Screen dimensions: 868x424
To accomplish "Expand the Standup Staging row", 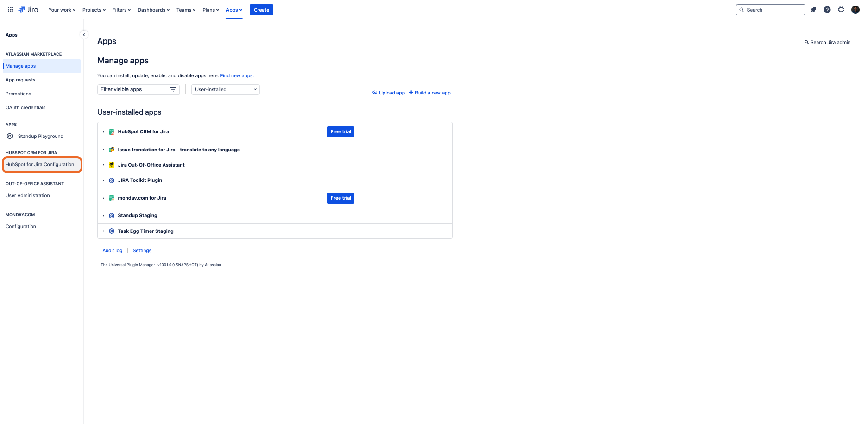I will click(103, 216).
